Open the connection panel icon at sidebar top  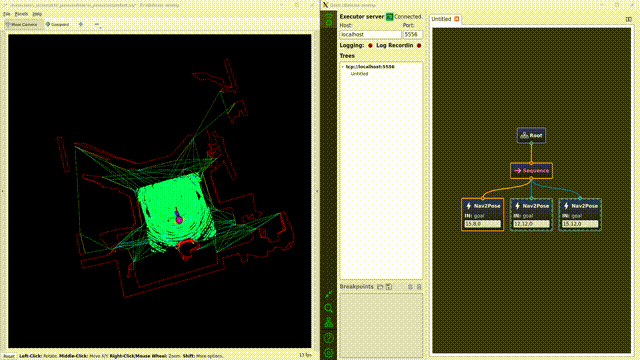click(329, 19)
